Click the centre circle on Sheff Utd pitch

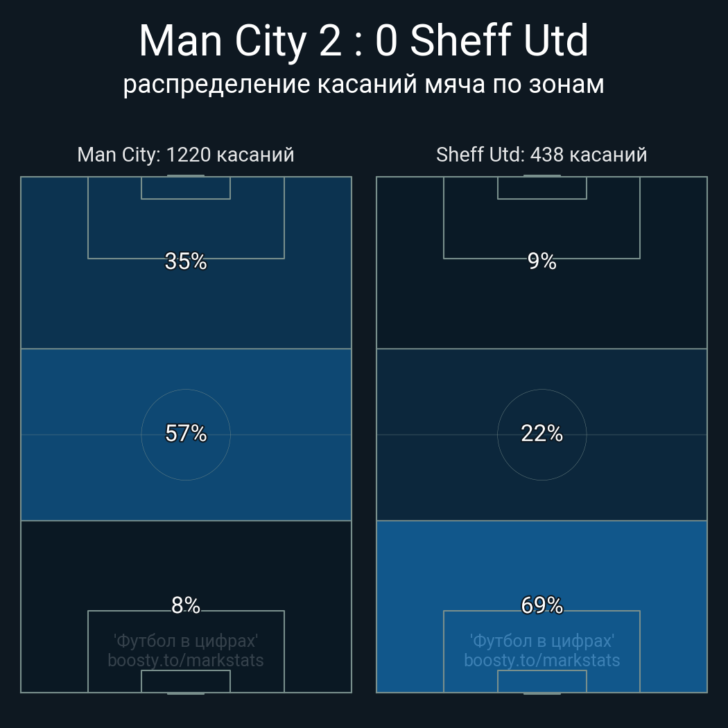[x=541, y=435]
